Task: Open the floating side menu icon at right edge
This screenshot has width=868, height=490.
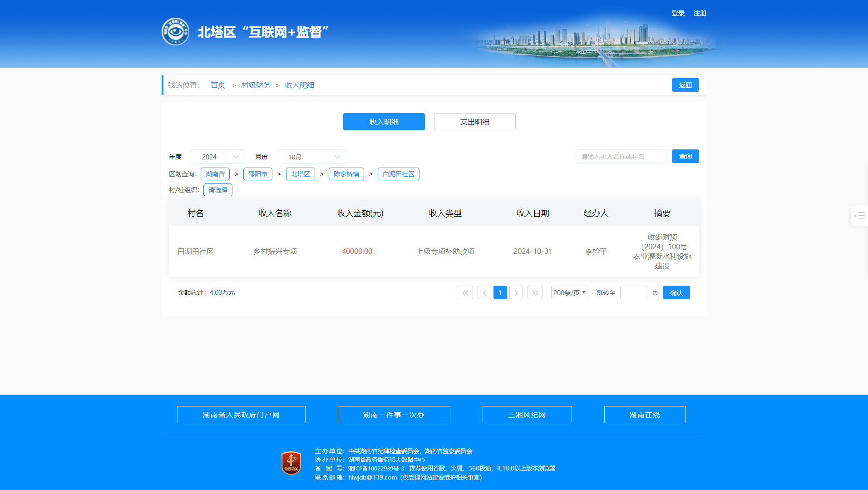Action: click(859, 216)
